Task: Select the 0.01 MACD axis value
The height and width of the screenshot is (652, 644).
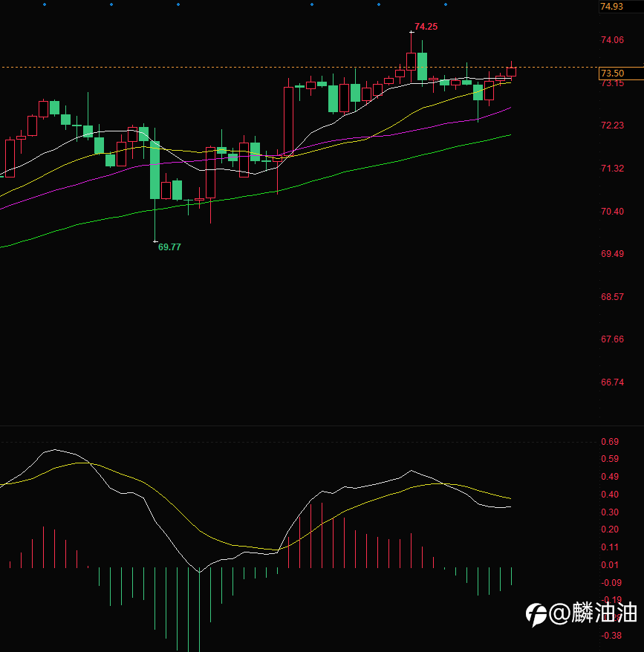Action: tap(610, 564)
